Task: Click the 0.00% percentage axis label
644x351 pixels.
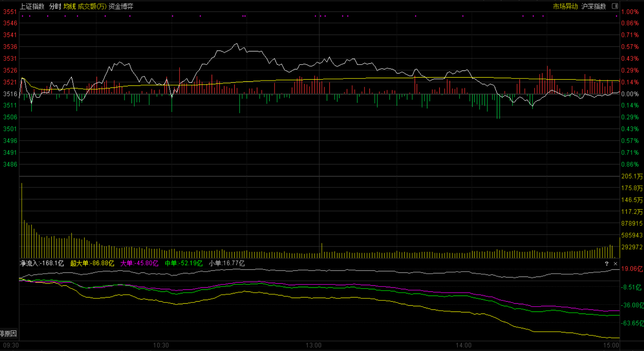Action: coord(630,94)
